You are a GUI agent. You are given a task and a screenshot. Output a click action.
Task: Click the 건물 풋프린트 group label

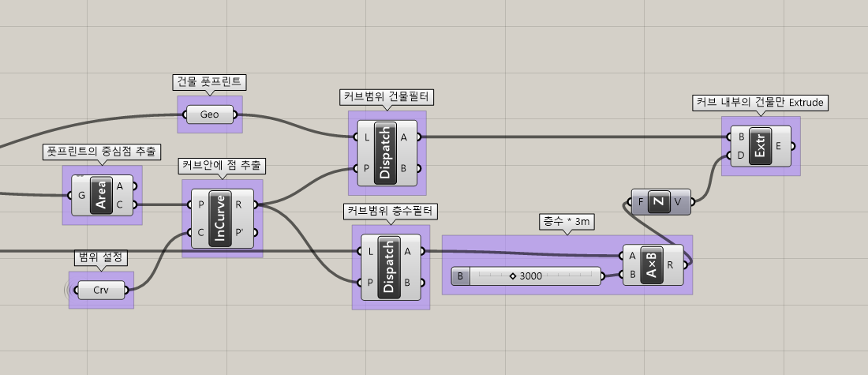(x=211, y=81)
